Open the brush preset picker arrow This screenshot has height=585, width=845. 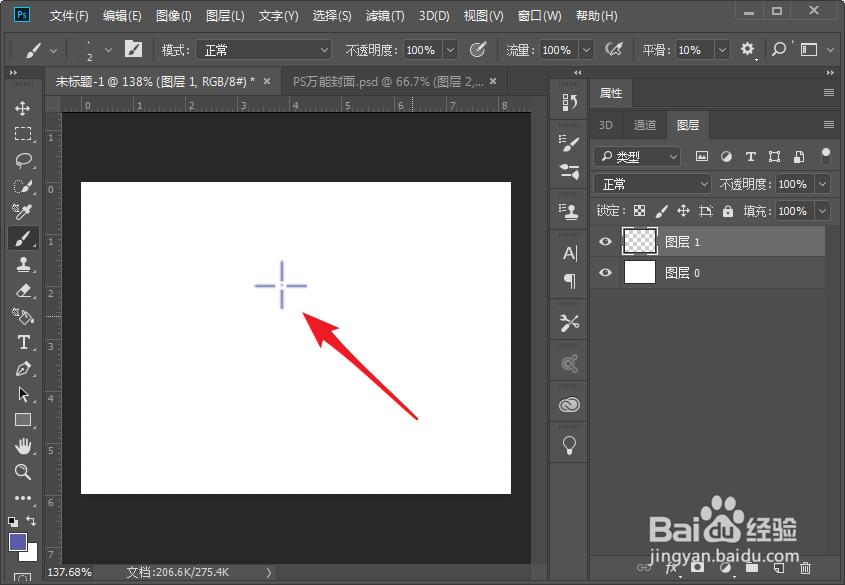(x=108, y=50)
